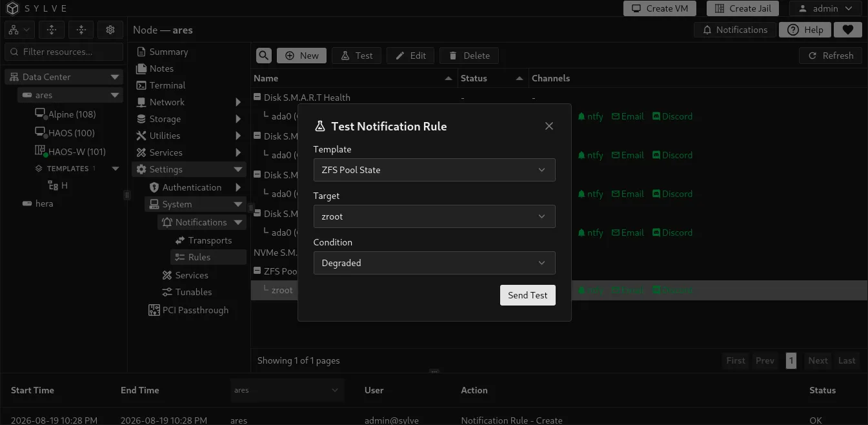Viewport: 868px width, 425px height.
Task: Open Rules page in sidebar
Action: coord(208,257)
